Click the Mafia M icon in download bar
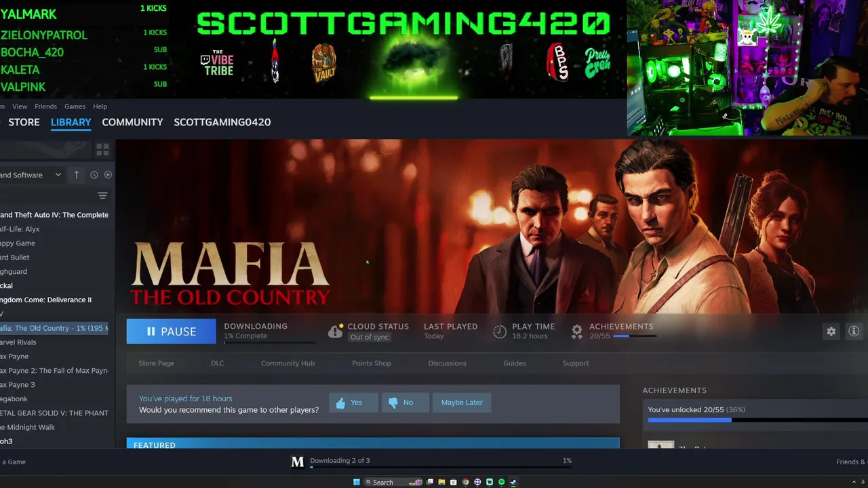868x488 pixels. (x=298, y=462)
